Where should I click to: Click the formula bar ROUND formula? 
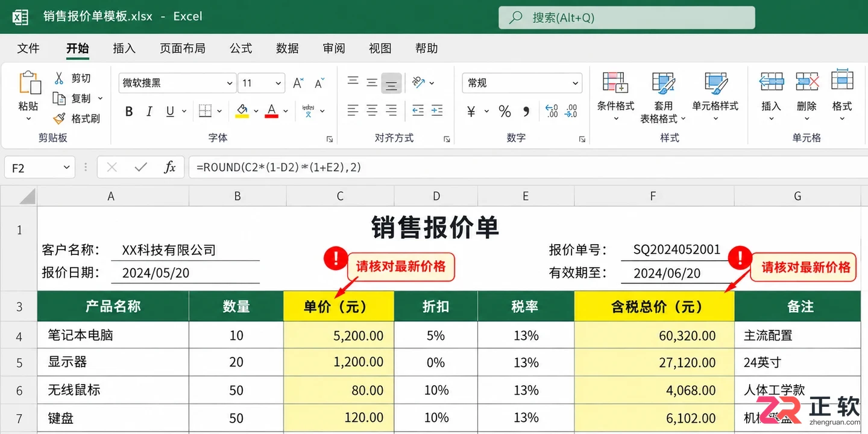[x=279, y=167]
